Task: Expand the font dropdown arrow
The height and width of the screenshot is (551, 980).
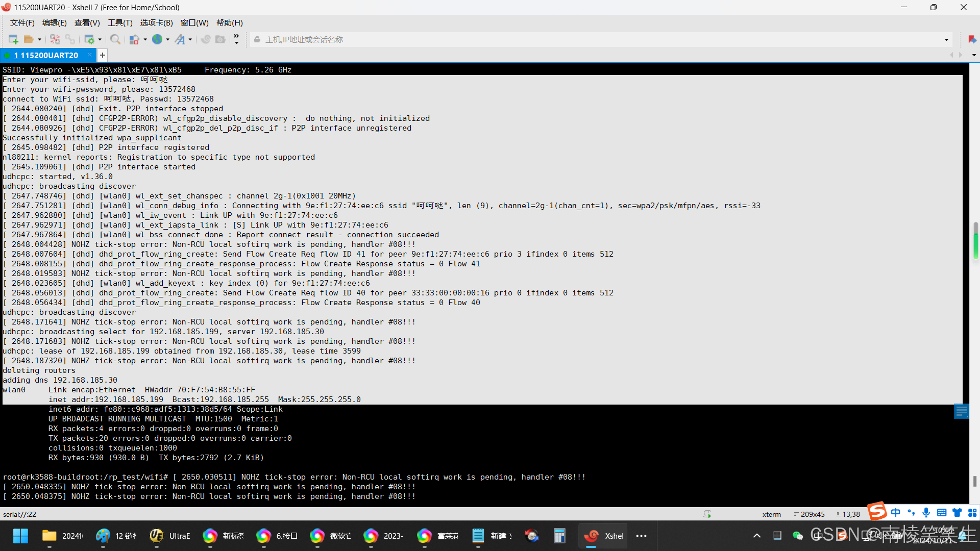Action: (190, 39)
